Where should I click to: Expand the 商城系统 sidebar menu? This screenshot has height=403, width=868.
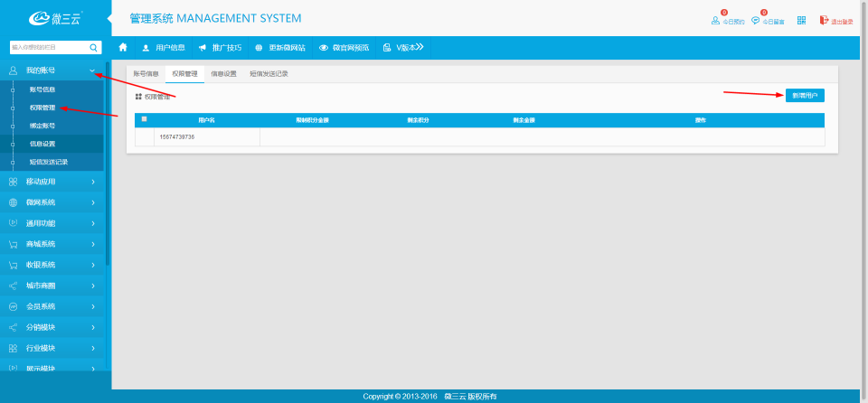pyautogui.click(x=52, y=244)
